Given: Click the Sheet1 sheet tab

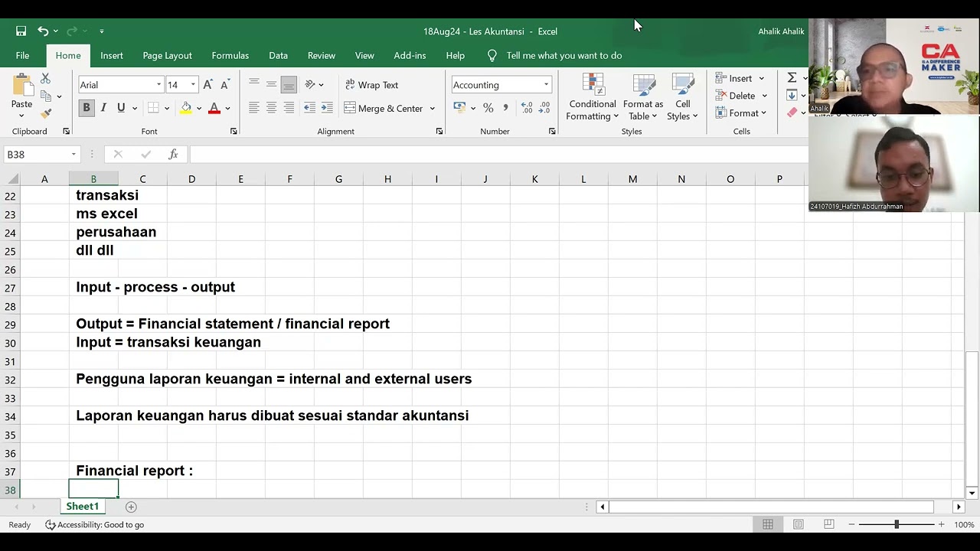Looking at the screenshot, I should tap(83, 507).
